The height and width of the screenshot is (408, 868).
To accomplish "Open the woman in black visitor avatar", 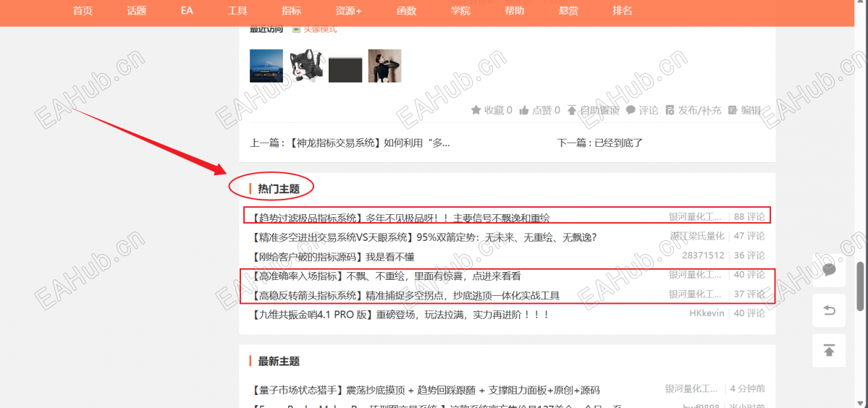I will click(384, 66).
